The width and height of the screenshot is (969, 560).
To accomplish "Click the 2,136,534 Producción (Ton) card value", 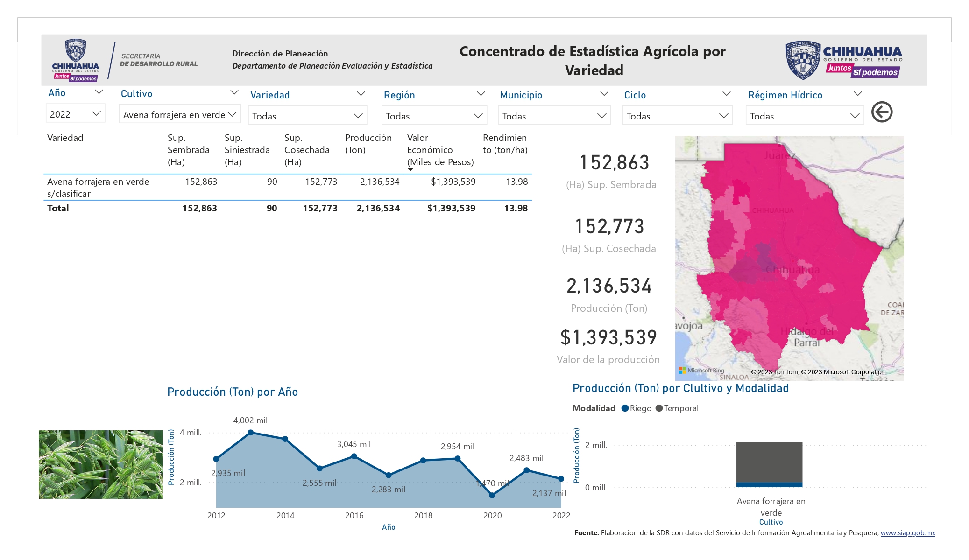I will click(x=609, y=286).
